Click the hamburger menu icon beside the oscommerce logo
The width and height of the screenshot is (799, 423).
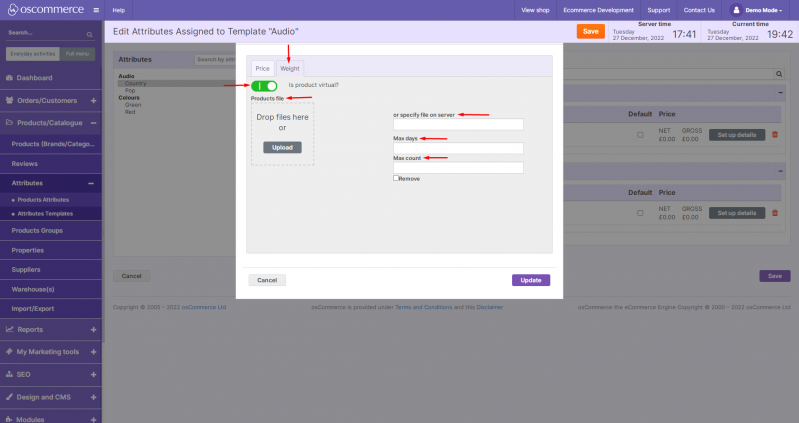point(94,10)
